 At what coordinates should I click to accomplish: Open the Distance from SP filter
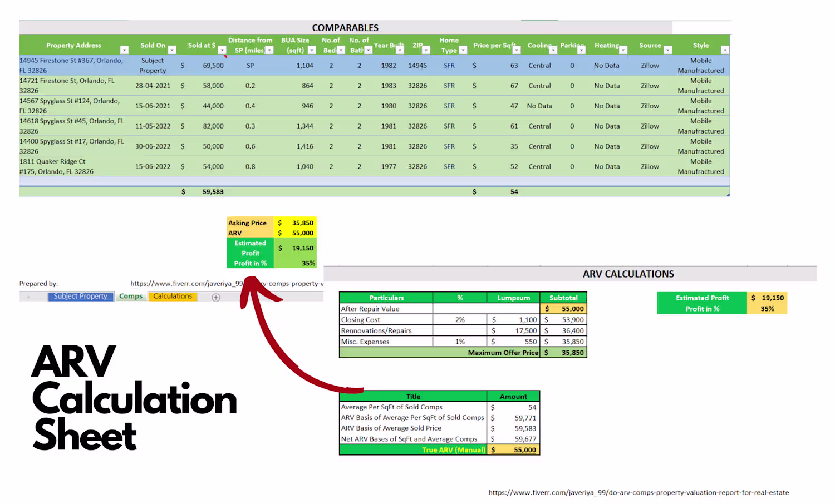[269, 50]
